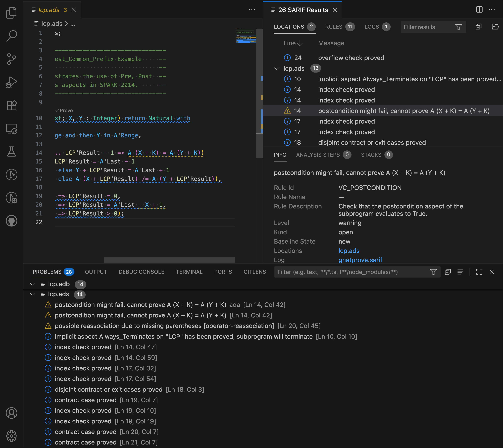Open the Testing flask icon
The height and width of the screenshot is (448, 503).
11,152
